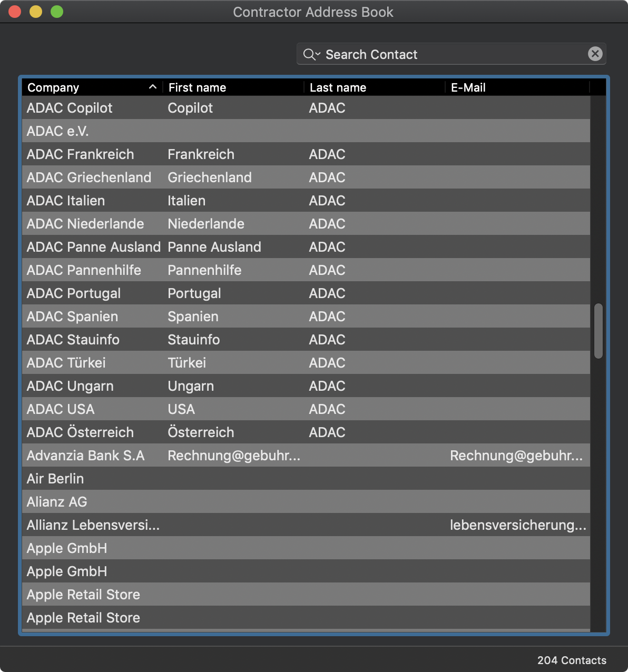Viewport: 628px width, 672px height.
Task: Select the Air Berlin row
Action: coord(306,478)
